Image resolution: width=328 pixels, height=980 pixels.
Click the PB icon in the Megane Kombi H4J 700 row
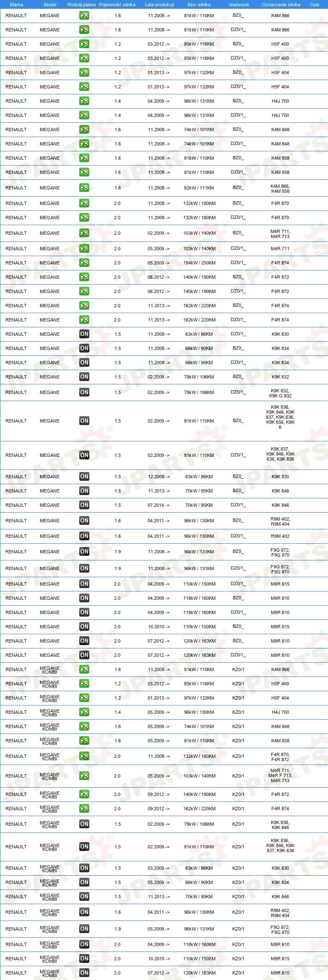tap(84, 712)
